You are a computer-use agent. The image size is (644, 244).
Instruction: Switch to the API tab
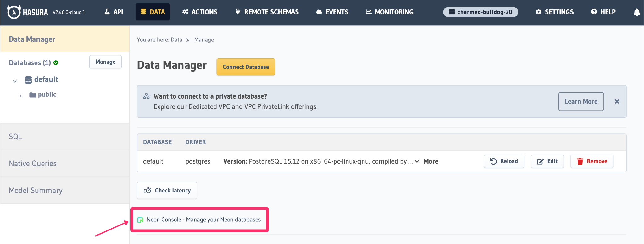click(x=114, y=12)
